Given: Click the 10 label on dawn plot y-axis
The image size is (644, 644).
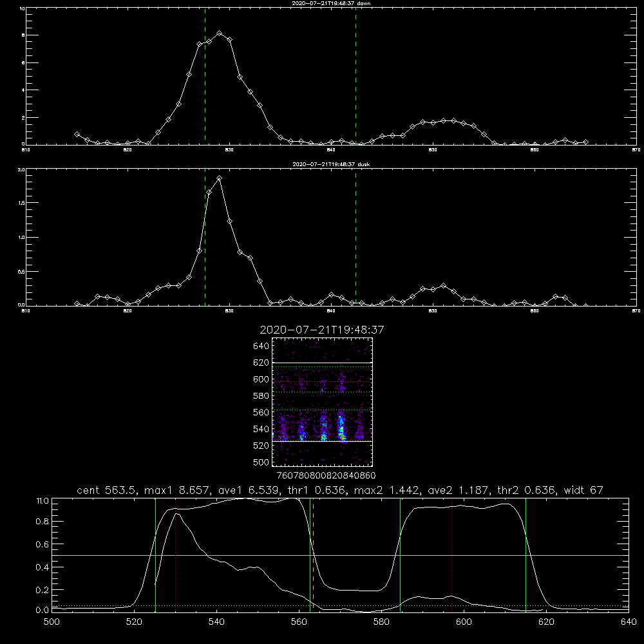Looking at the screenshot, I should 22,8.
